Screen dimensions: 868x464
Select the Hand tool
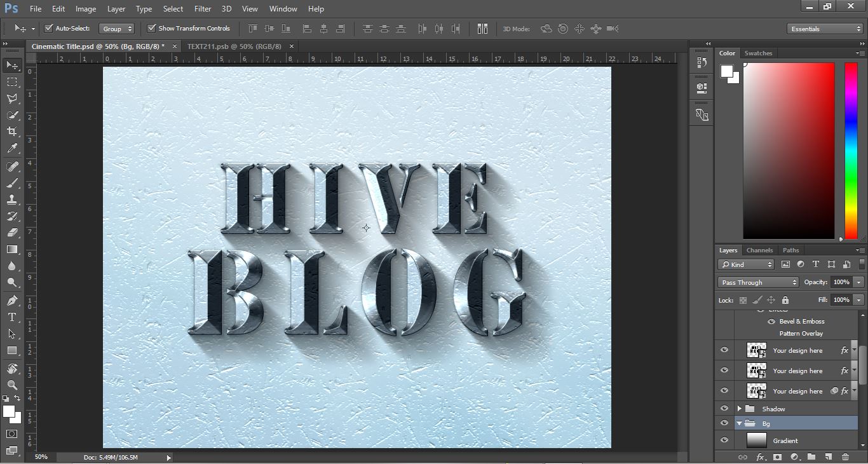coord(12,369)
